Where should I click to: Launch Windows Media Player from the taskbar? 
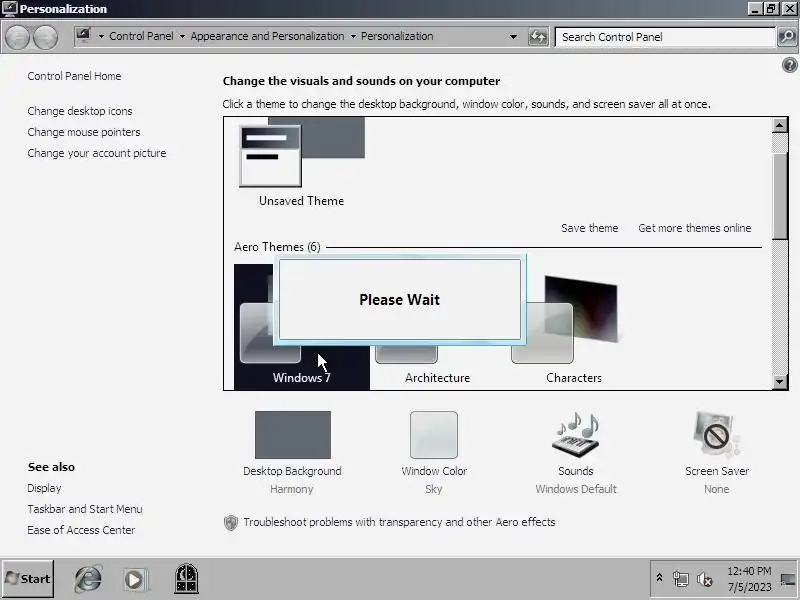(x=134, y=579)
